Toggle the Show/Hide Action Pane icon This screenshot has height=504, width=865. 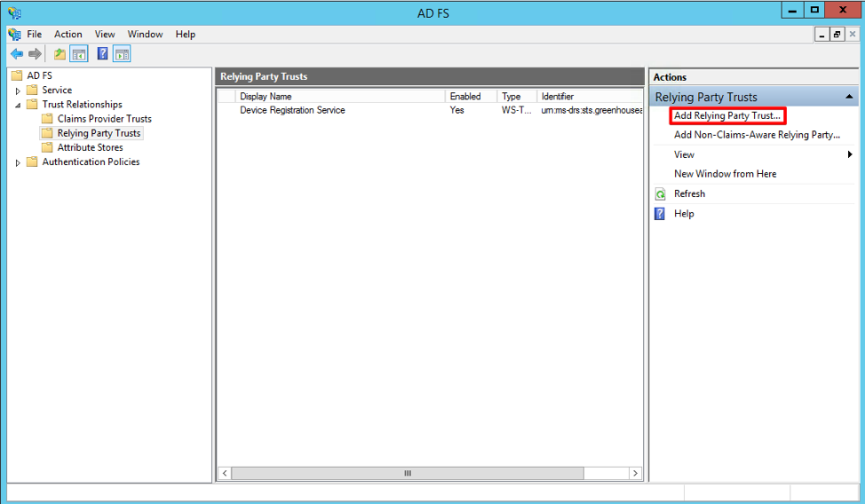point(122,54)
